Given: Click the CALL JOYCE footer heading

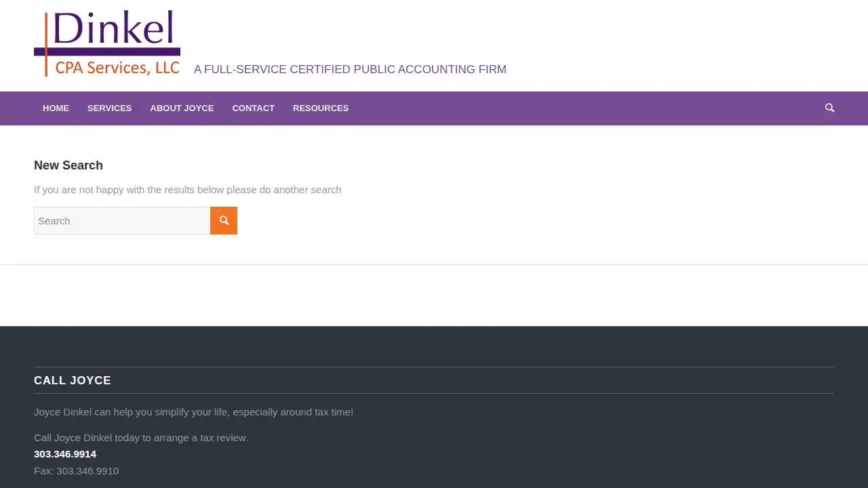Looking at the screenshot, I should click(x=73, y=381).
